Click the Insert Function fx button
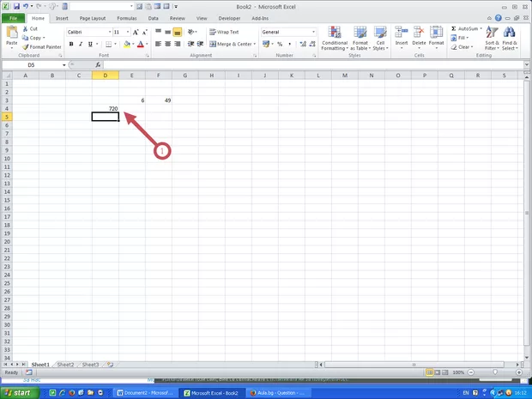The height and width of the screenshot is (399, 532). coord(98,65)
